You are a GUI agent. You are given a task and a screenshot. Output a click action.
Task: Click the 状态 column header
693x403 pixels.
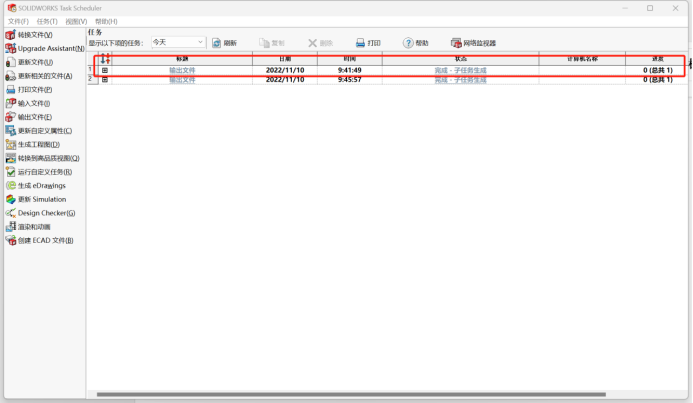click(461, 58)
